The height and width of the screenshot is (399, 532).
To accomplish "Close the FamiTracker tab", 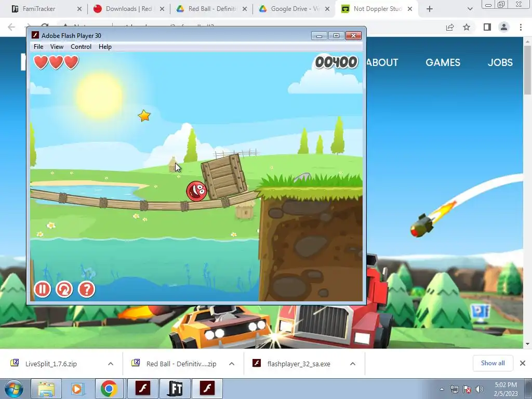I will [79, 9].
